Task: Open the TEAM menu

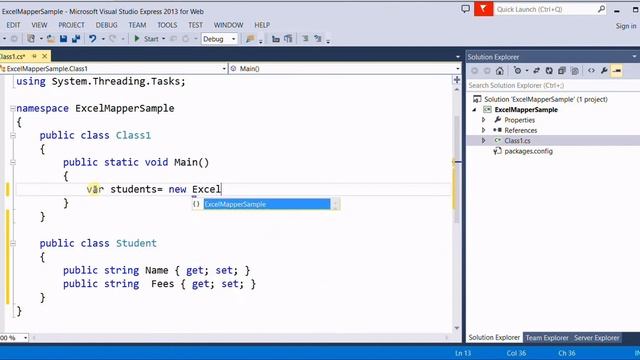Action: point(137,25)
